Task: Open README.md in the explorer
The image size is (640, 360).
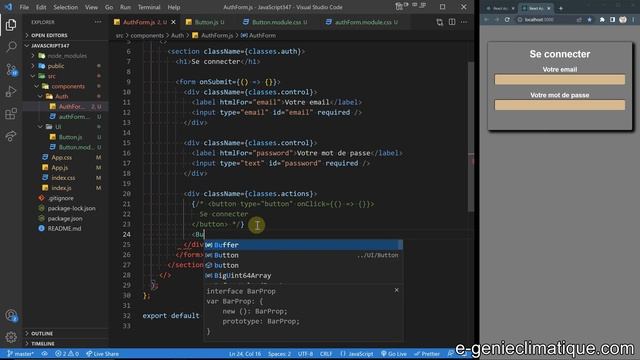Action: [65, 229]
